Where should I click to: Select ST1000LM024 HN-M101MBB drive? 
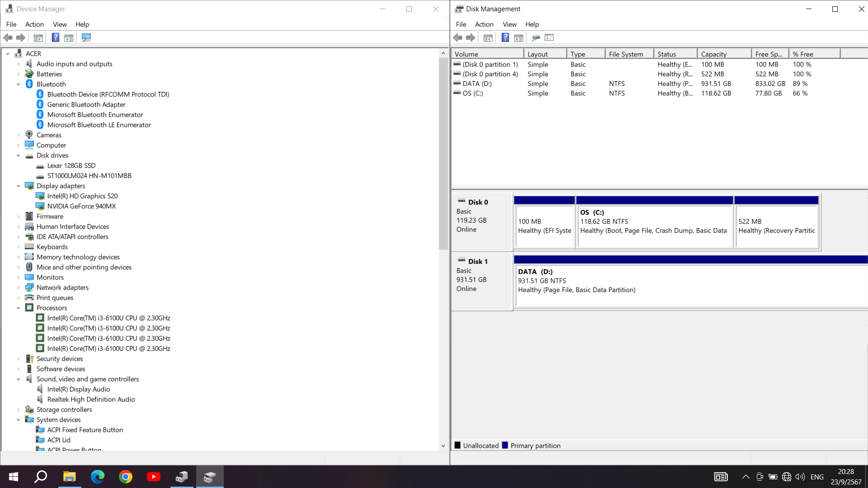(x=89, y=176)
